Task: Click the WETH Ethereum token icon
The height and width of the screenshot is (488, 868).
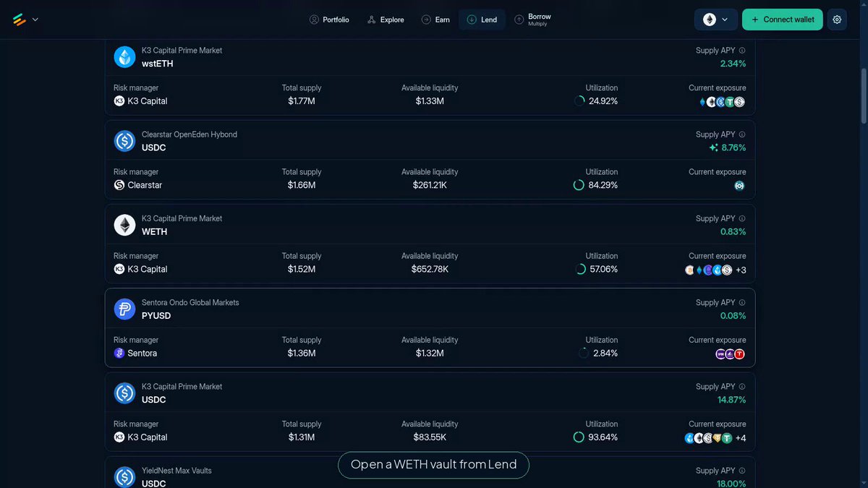Action: (125, 225)
